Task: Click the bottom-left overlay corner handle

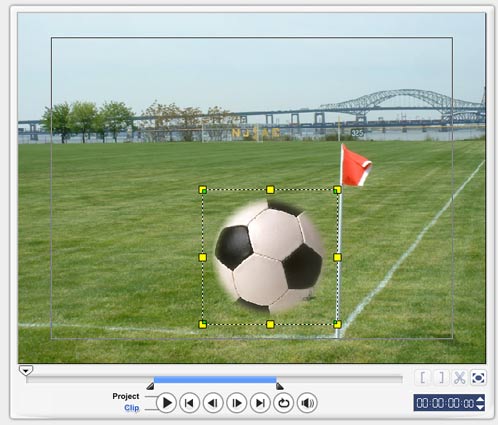Action: pyautogui.click(x=203, y=324)
